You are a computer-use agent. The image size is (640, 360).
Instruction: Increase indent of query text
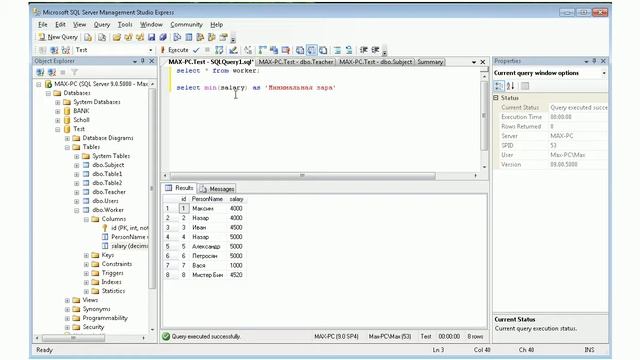(375, 50)
